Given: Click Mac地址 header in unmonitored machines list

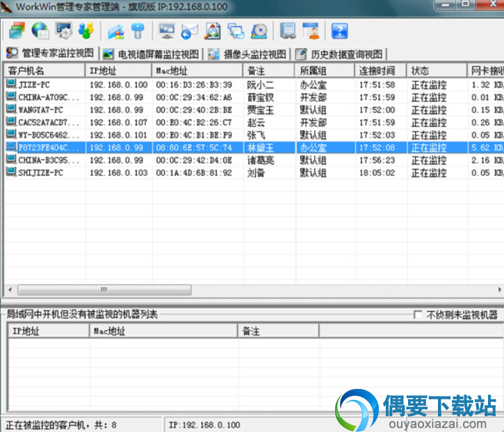Looking at the screenshot, I should (x=163, y=331).
